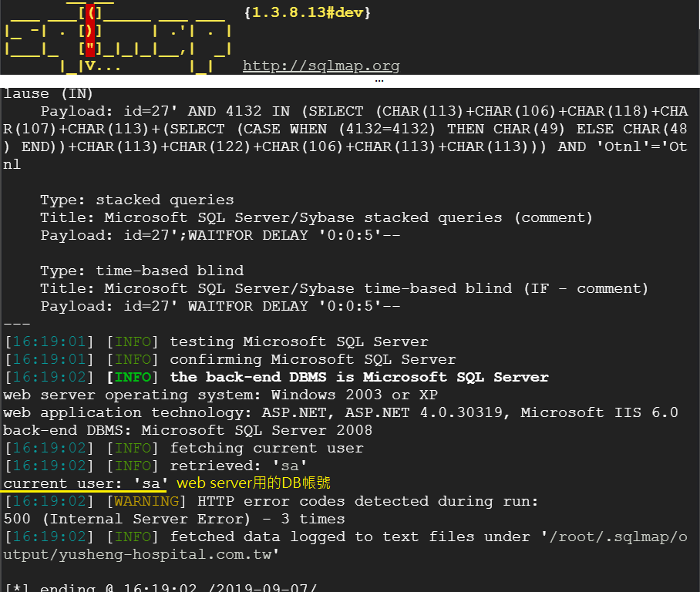Click 'back-end DBMS: Microsoft SQL Server 2008'
700x592 pixels.
click(x=187, y=430)
